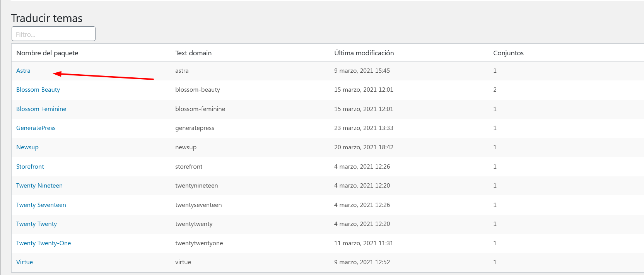Select the 'storefront' text domain cell
This screenshot has height=275, width=644.
pos(189,167)
